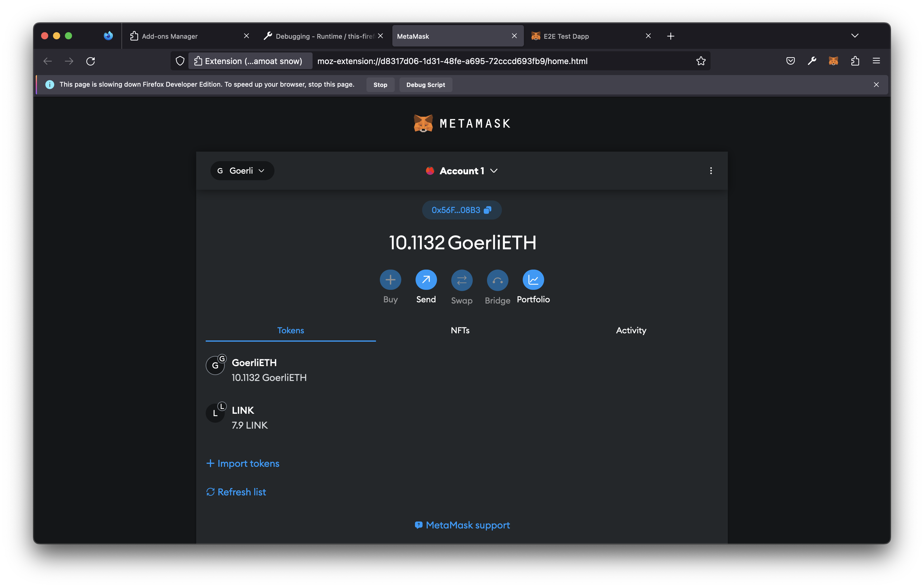Open the list all tabs chevron
Image resolution: width=924 pixels, height=588 pixels.
coord(855,36)
